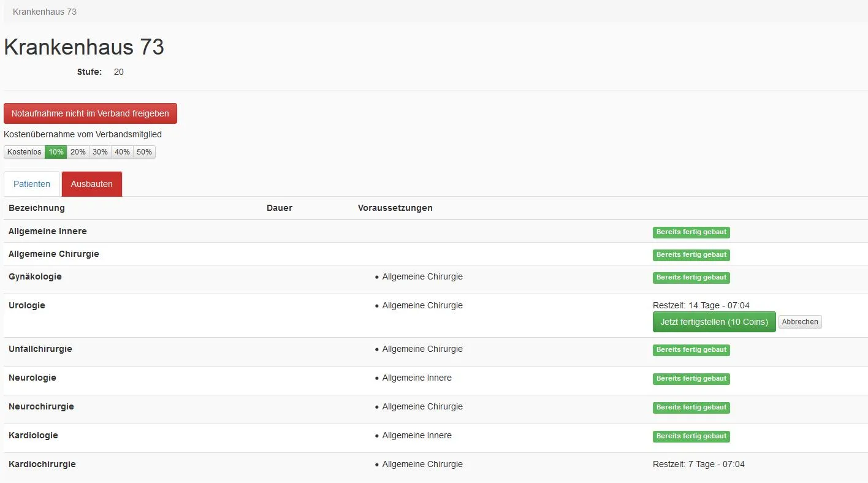Choose the 40% cost-sharing option
This screenshot has width=868, height=483.
pos(122,152)
